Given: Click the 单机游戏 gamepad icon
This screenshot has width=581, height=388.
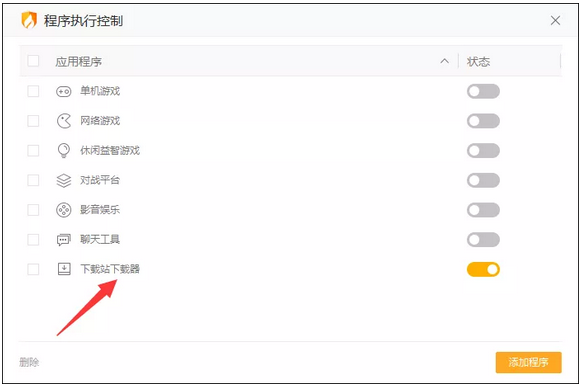Looking at the screenshot, I should (64, 91).
